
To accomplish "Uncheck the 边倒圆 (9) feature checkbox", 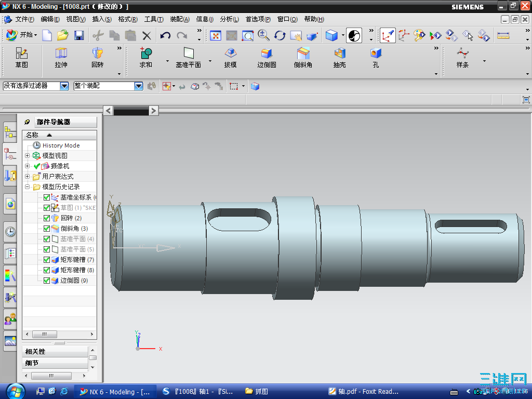I will tap(47, 281).
